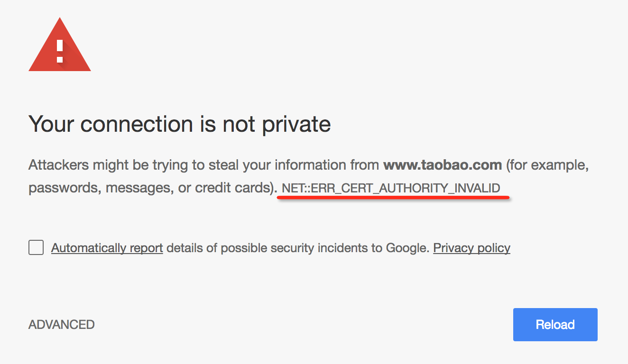
Task: Click the red underline beneath the error code
Action: click(393, 197)
